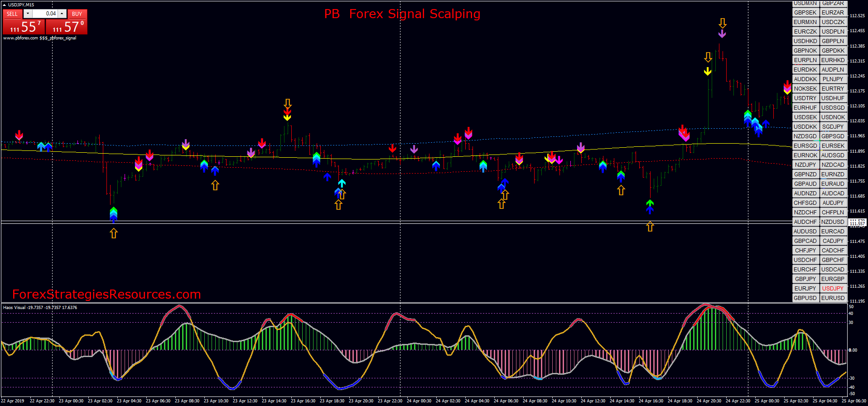Screen dimensions: 868x406
Task: Select the GBPCAD symbol
Action: pyautogui.click(x=805, y=241)
